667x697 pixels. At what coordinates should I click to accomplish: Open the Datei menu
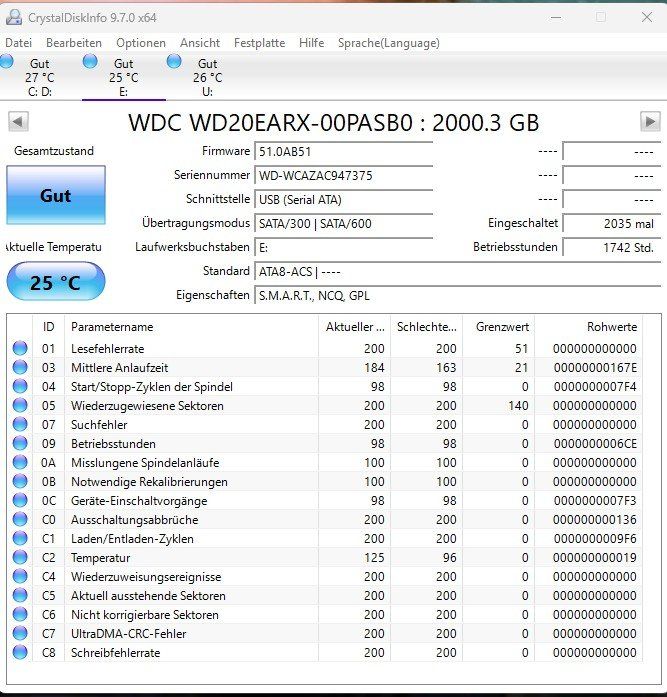[19, 43]
